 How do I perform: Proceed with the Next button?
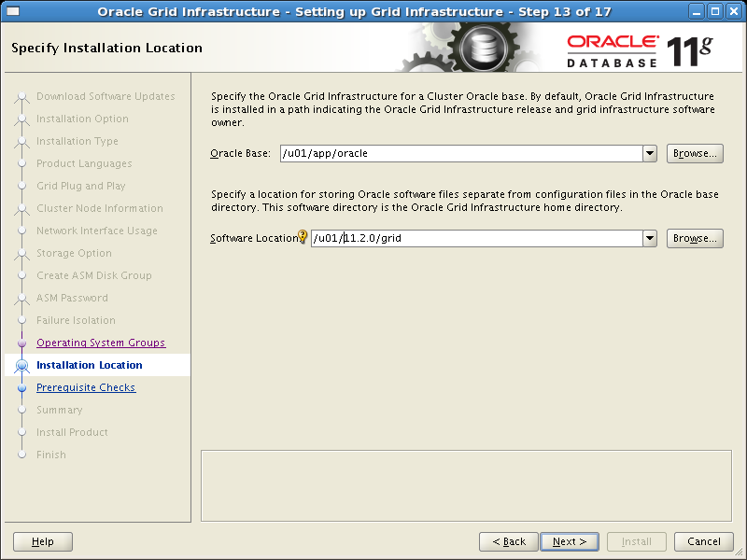point(570,541)
